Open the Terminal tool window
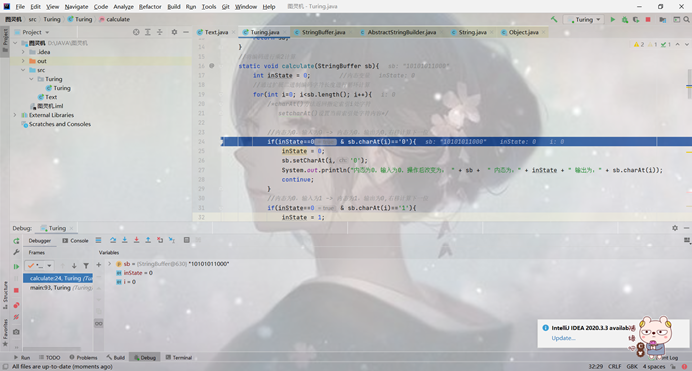Image resolution: width=692 pixels, height=371 pixels. [x=179, y=357]
